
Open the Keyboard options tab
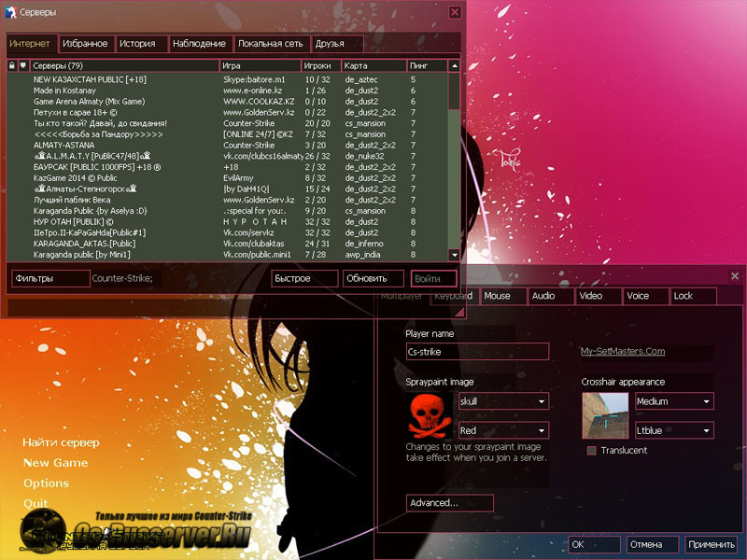454,296
